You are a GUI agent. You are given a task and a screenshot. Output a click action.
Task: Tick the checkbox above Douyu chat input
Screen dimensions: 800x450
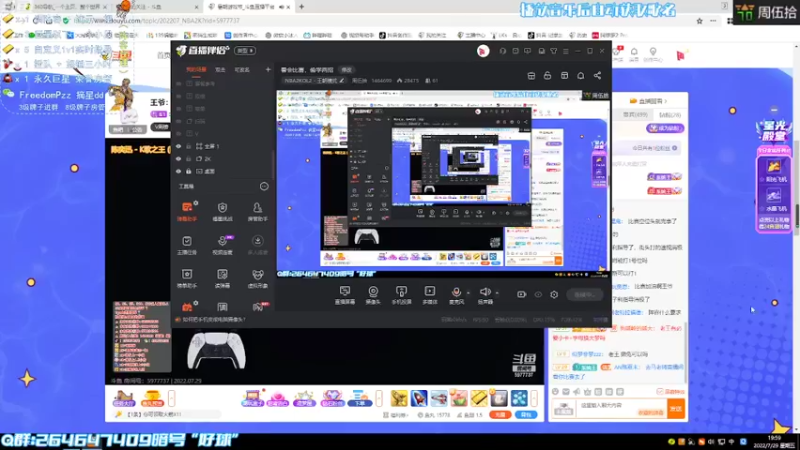[x=660, y=391]
